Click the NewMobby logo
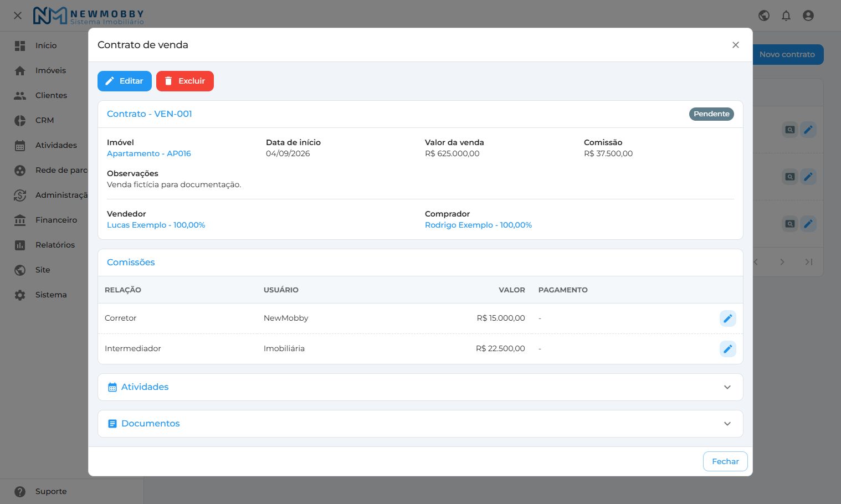 click(89, 16)
